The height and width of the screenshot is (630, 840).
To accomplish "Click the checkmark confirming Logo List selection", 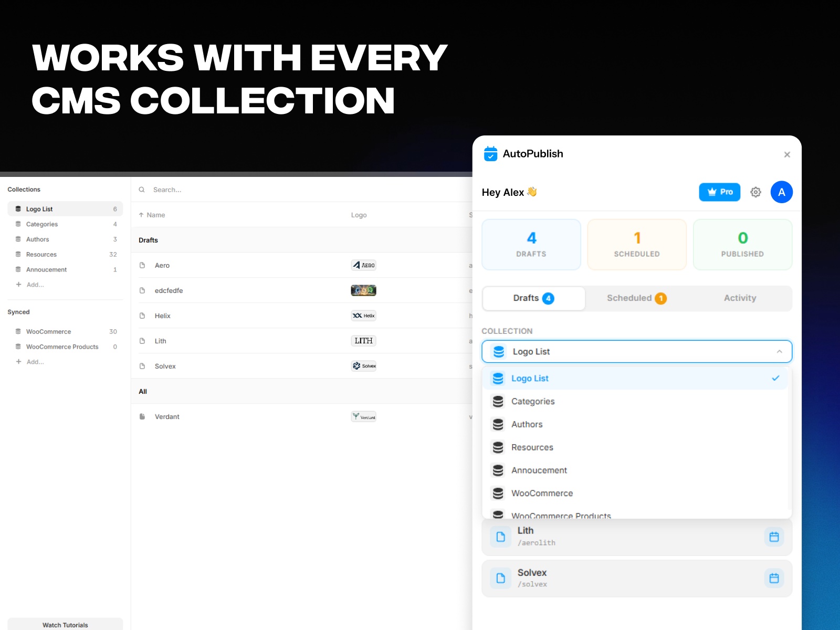I will pyautogui.click(x=775, y=377).
